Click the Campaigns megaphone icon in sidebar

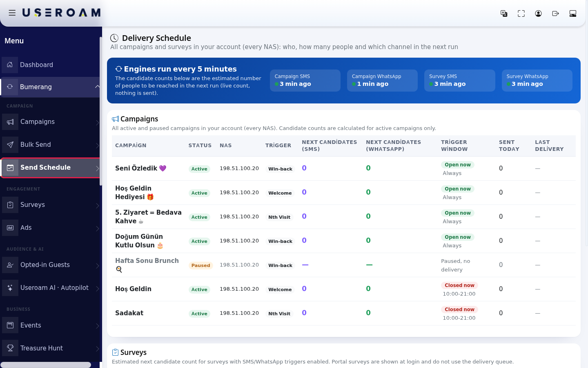[x=10, y=122]
